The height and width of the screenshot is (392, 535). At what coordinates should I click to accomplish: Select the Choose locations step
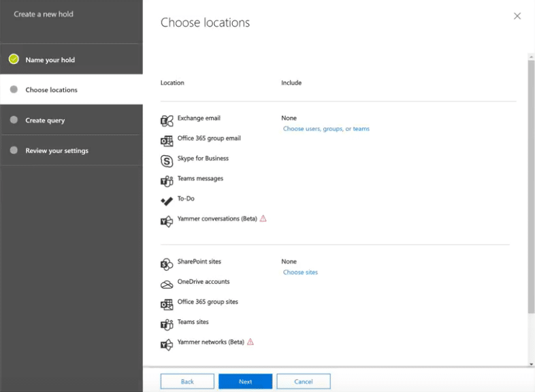click(x=71, y=89)
